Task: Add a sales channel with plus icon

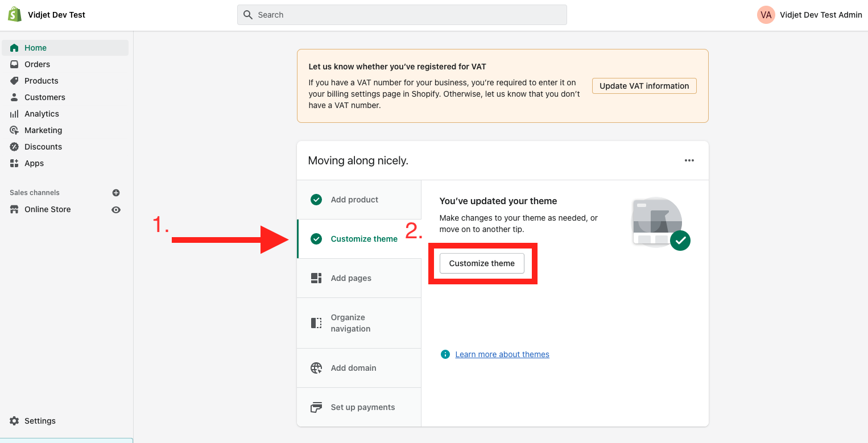Action: 116,193
